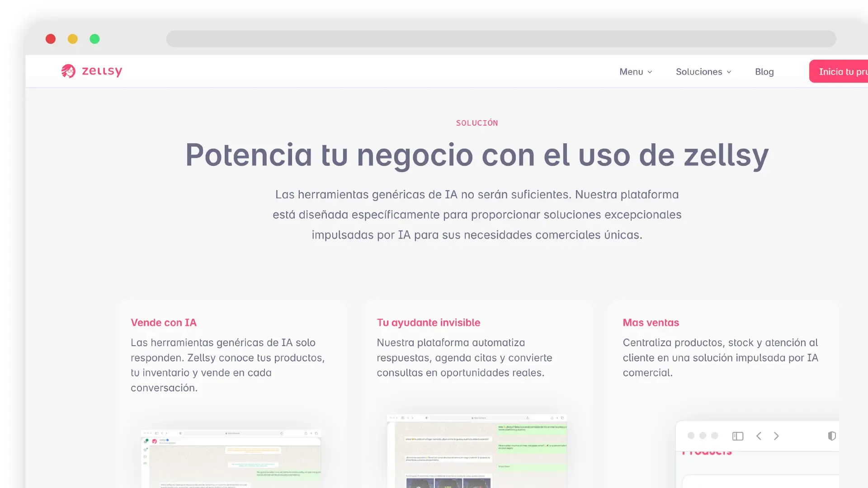
Task: Click the shield privacy icon in mockup
Action: [x=831, y=436]
